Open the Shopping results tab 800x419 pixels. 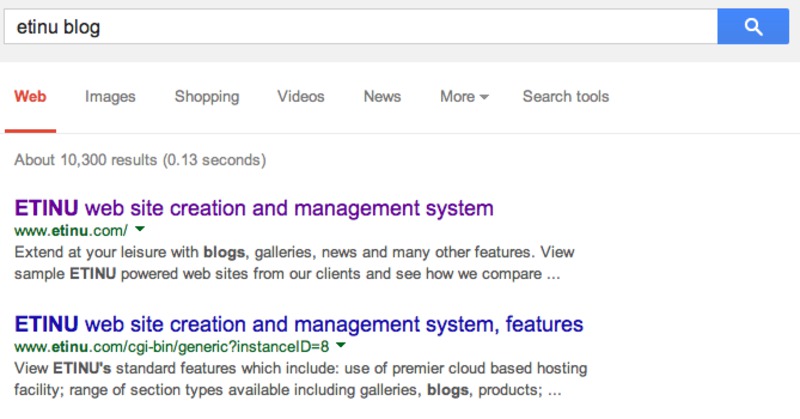207,97
